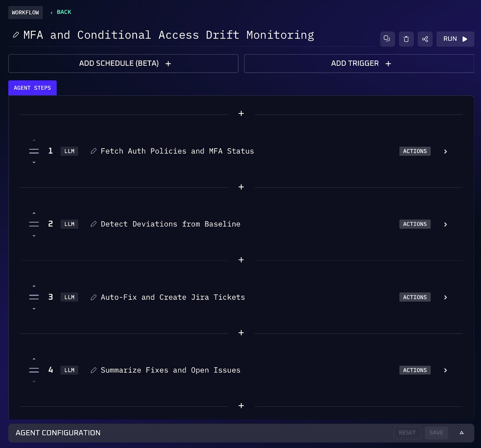481x448 pixels.
Task: Insert a step between steps 1 and 2
Action: click(x=241, y=187)
